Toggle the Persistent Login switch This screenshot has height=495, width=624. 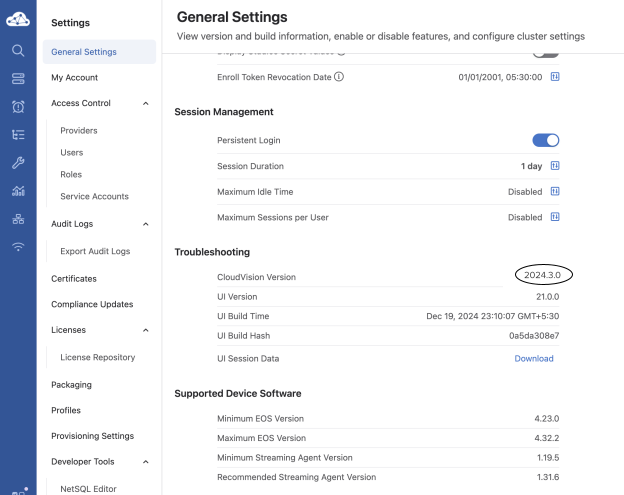(546, 140)
